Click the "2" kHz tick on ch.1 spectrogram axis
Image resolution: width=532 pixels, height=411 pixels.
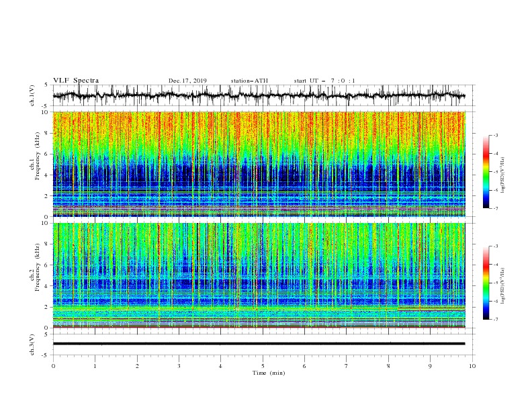coord(47,196)
